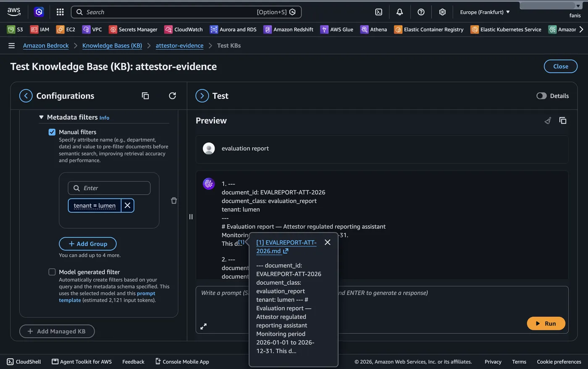
Task: Go to the Knowledge Bases (KB) breadcrumb
Action: pos(112,45)
